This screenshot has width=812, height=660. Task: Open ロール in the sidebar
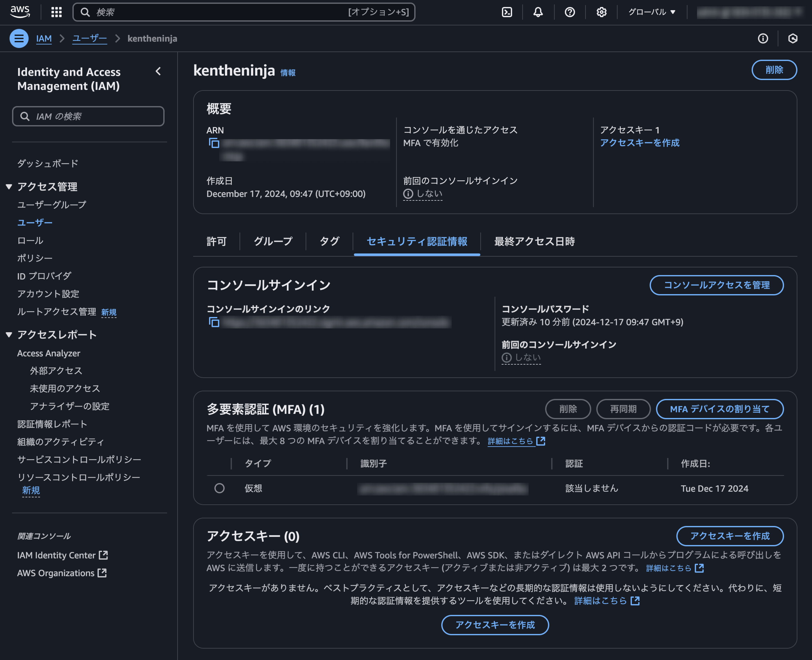pyautogui.click(x=30, y=240)
